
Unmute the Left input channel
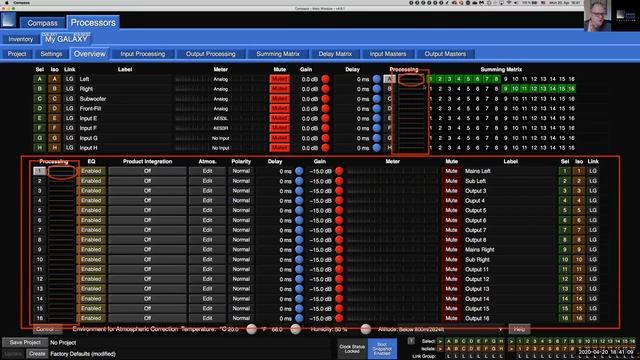coord(280,79)
